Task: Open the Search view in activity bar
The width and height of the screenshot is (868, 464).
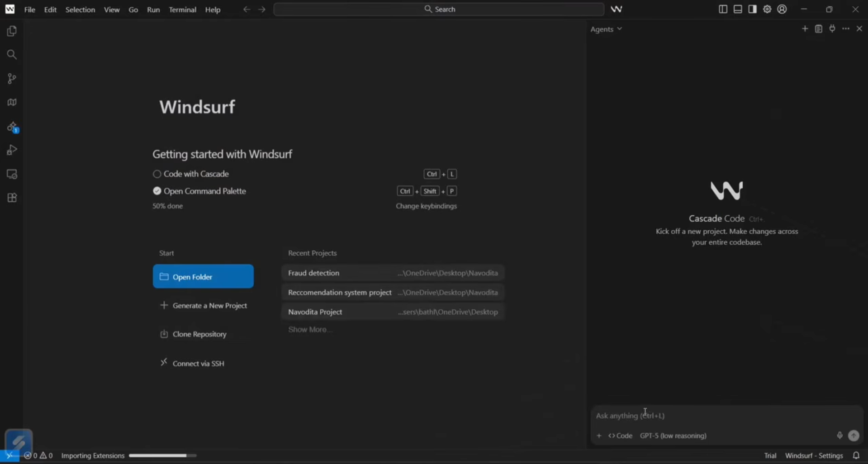Action: pyautogui.click(x=12, y=55)
